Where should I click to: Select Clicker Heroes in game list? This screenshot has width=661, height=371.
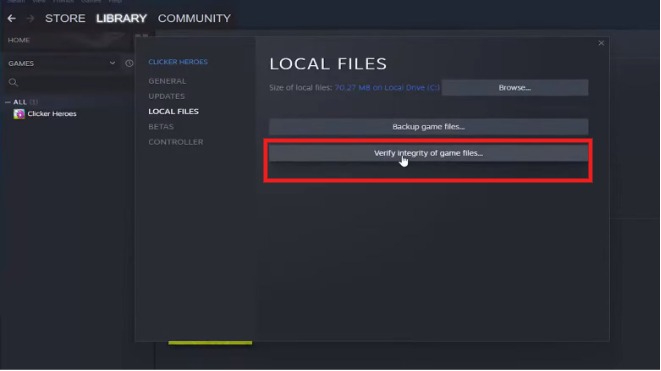(x=52, y=114)
